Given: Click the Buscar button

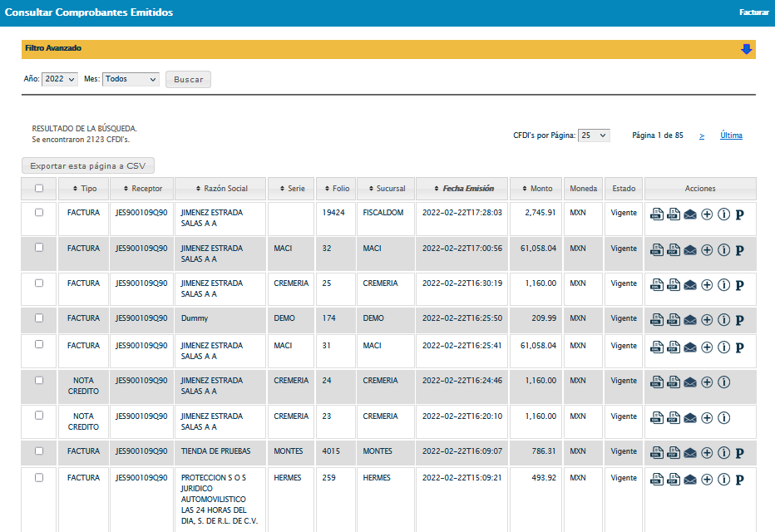Looking at the screenshot, I should pos(189,80).
